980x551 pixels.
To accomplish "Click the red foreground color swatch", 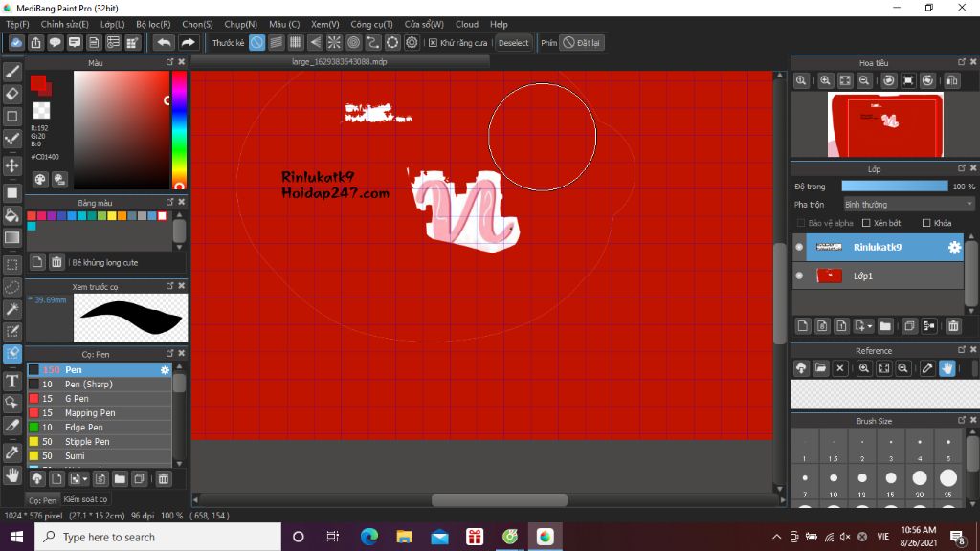I will 38,84.
